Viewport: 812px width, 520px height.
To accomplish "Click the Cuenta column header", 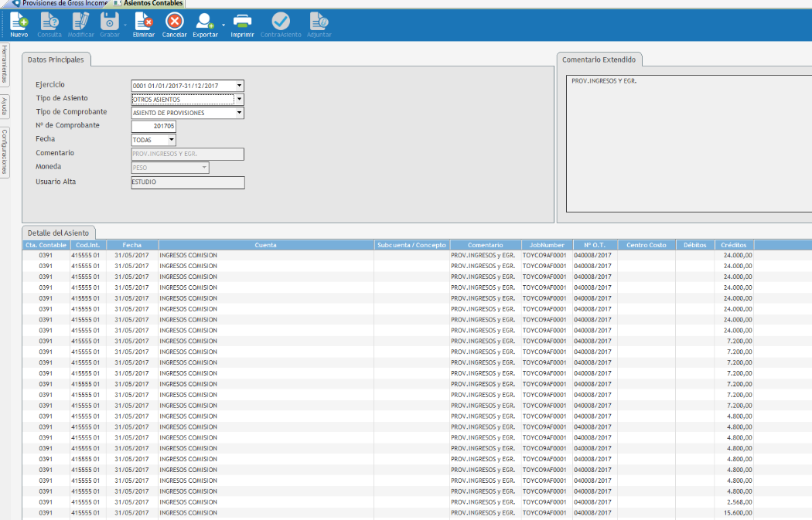I will (x=265, y=245).
